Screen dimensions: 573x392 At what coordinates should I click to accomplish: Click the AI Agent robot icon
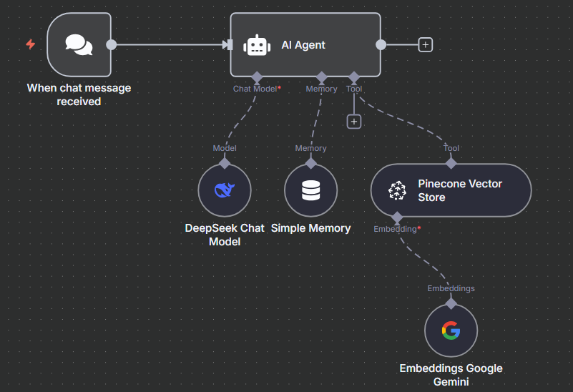coord(257,45)
